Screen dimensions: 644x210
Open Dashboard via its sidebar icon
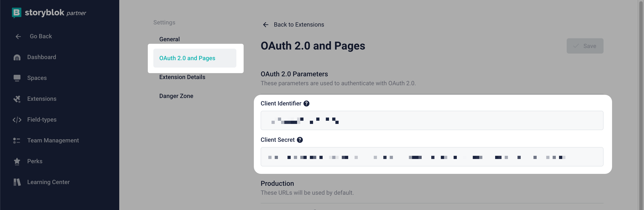(x=17, y=57)
